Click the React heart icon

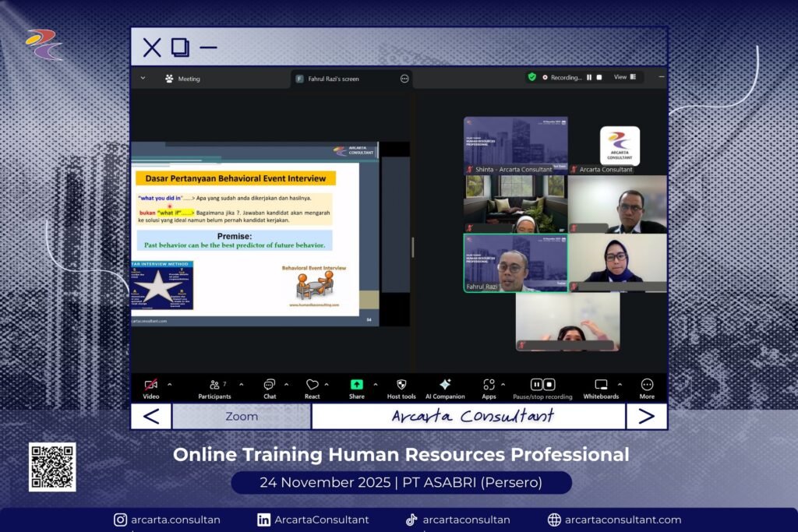312,385
